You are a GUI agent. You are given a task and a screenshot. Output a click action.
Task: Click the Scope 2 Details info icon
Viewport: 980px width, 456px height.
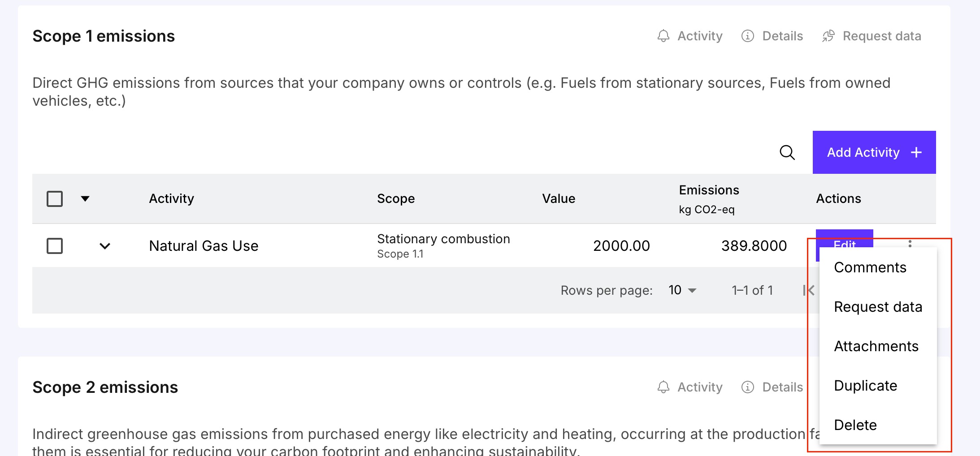(x=747, y=387)
